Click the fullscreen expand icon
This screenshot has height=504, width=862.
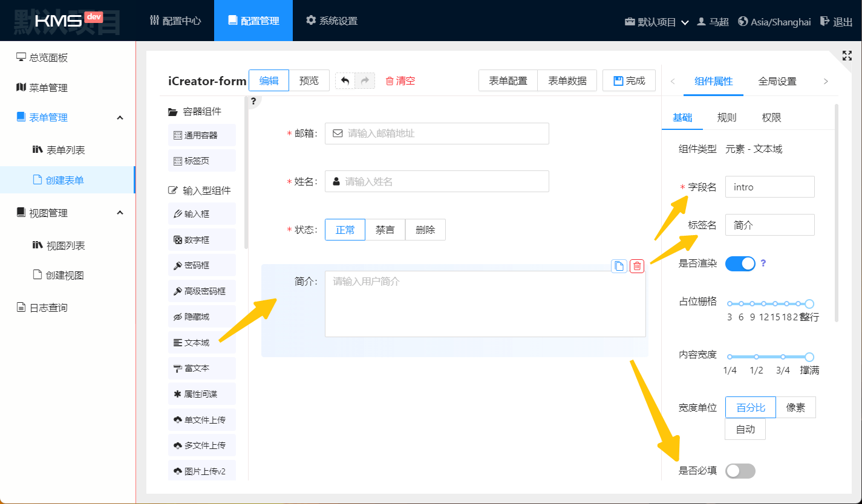click(x=847, y=56)
